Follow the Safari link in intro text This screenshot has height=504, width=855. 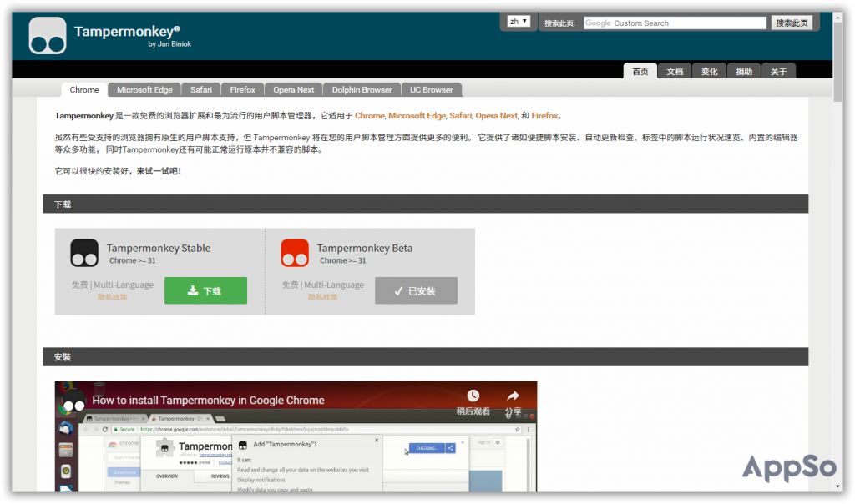coord(460,115)
